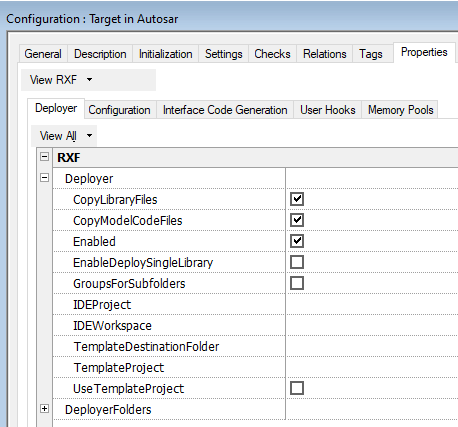Switch to the Relations tab

click(x=325, y=54)
